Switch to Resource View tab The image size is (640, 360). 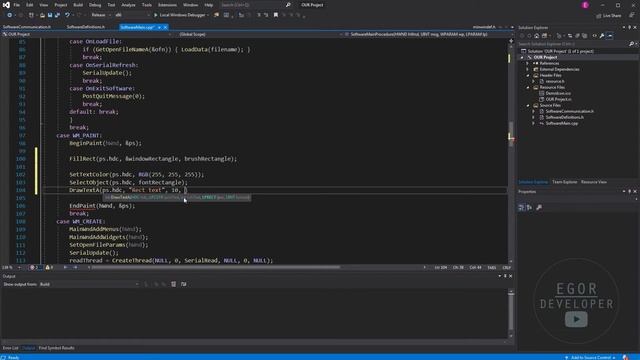(x=594, y=182)
